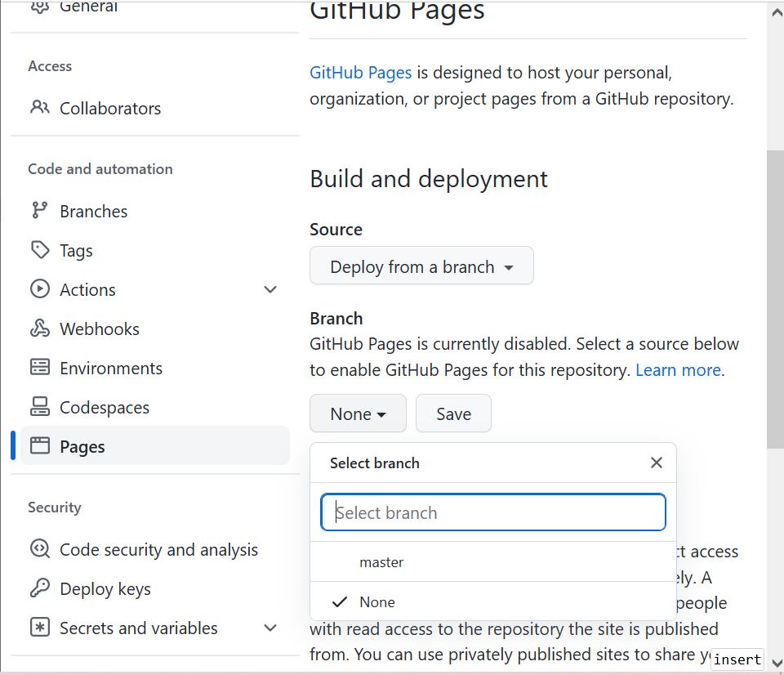Viewport: 784px width, 675px height.
Task: Click the Tags label icon
Action: point(40,250)
